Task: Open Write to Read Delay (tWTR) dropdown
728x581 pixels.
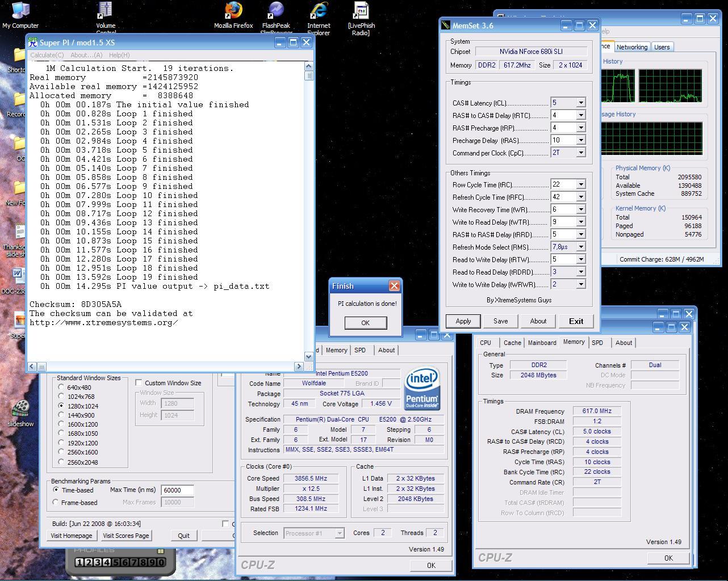Action: pos(580,222)
